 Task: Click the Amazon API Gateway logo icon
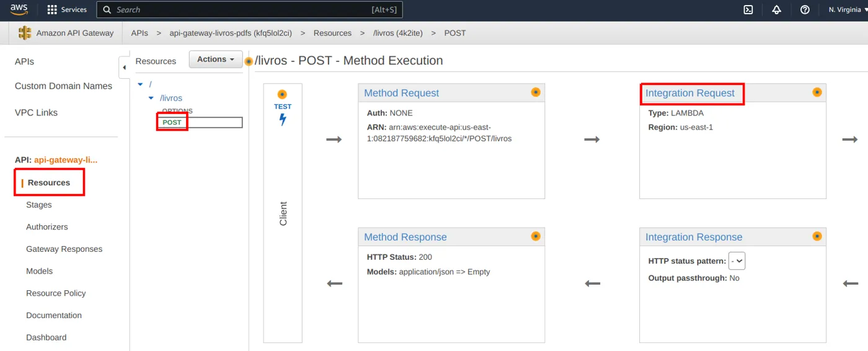point(25,33)
